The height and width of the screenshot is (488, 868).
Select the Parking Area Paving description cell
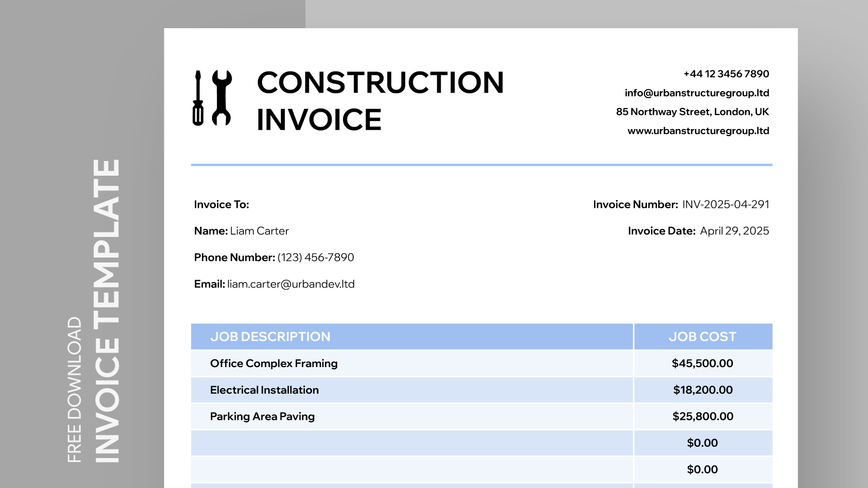point(262,416)
